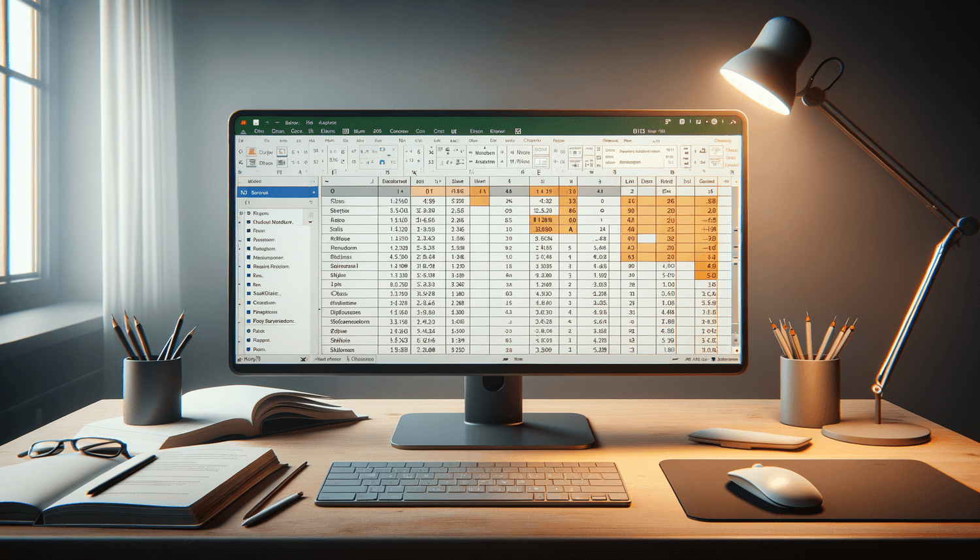Viewport: 980px width, 560px height.
Task: Click the scissors cut icon in the ribbon
Action: 431,152
